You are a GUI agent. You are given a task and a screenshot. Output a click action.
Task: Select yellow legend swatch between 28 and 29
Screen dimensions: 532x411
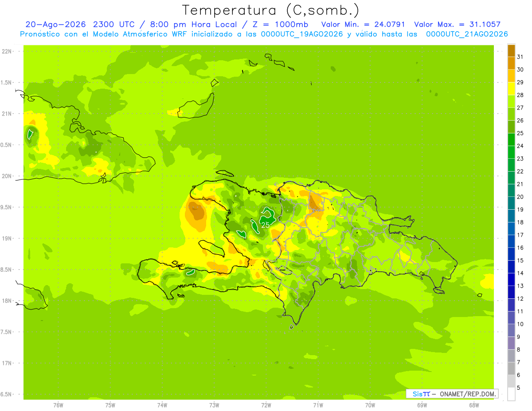tap(511, 89)
